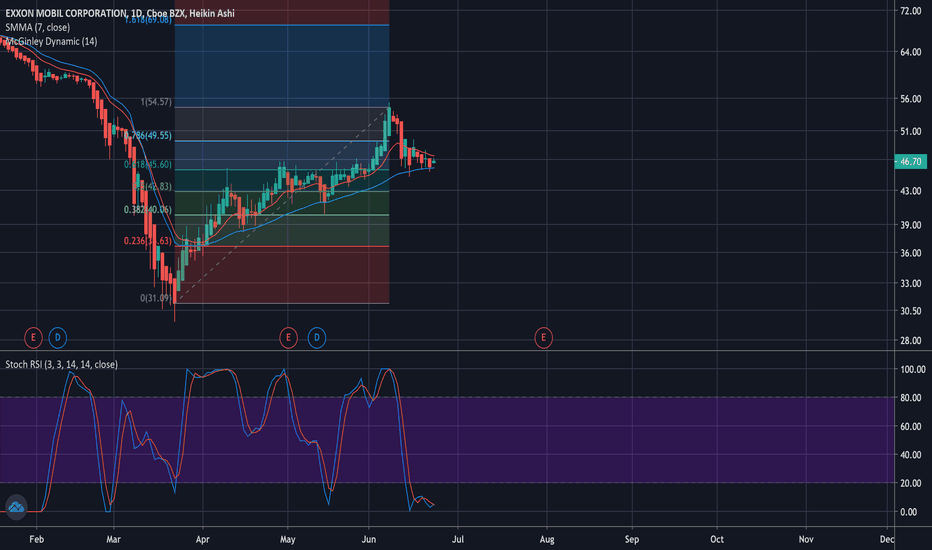
Task: Click the 39.00 price axis label
Action: 911,225
